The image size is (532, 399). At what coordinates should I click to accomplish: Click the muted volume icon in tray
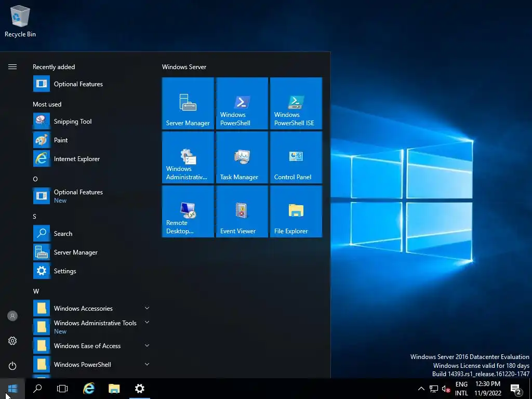446,389
